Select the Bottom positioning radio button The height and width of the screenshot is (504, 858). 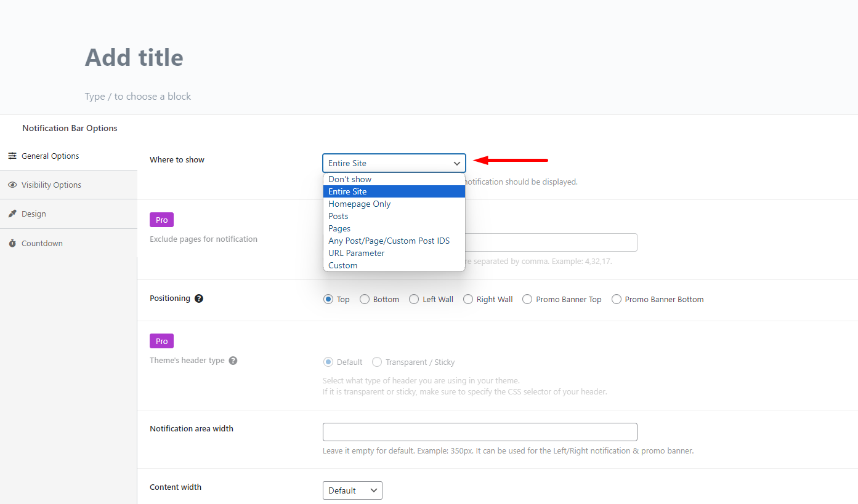pyautogui.click(x=365, y=300)
